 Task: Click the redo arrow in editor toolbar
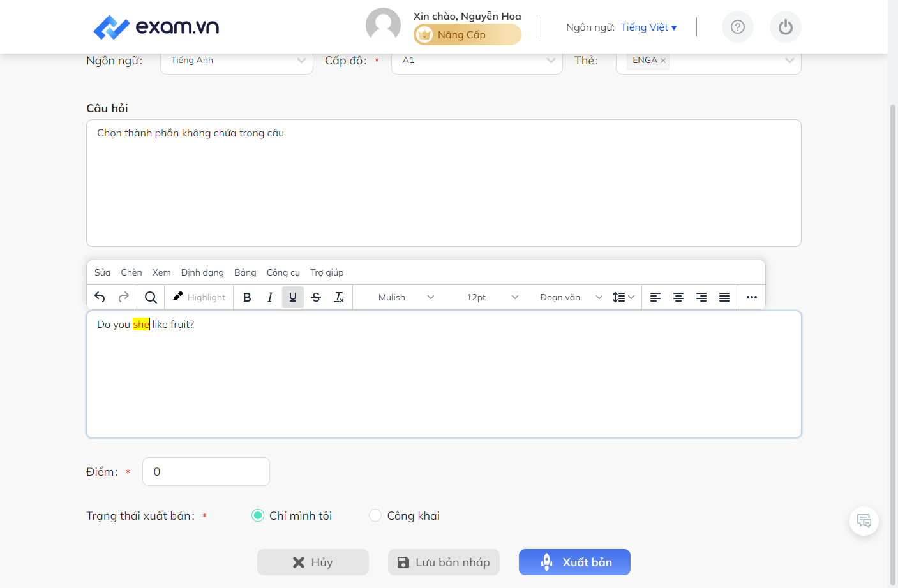[x=124, y=297]
